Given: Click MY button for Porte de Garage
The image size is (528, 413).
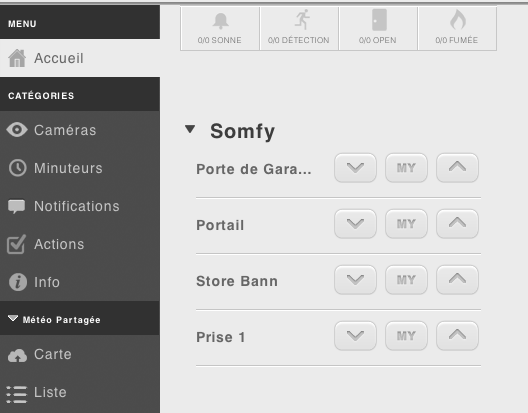Looking at the screenshot, I should [406, 168].
